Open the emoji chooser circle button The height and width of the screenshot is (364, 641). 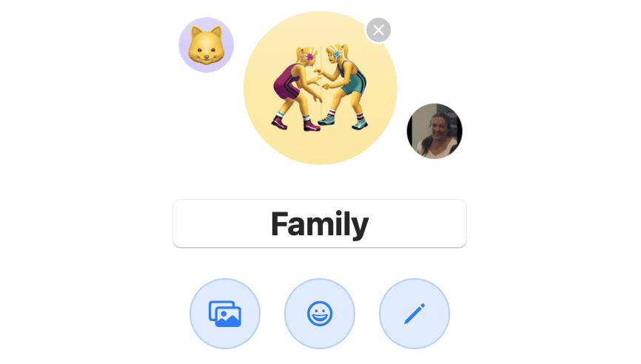(x=320, y=314)
